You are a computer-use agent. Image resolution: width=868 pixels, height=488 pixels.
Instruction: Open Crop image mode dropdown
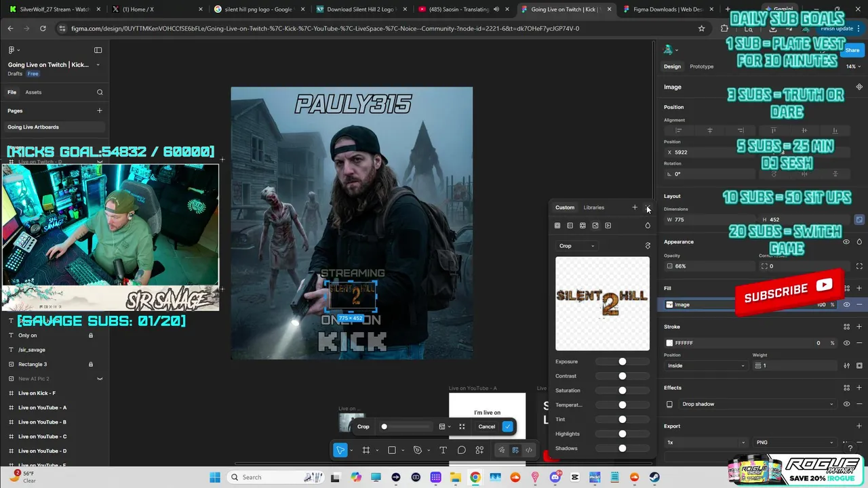tap(576, 246)
